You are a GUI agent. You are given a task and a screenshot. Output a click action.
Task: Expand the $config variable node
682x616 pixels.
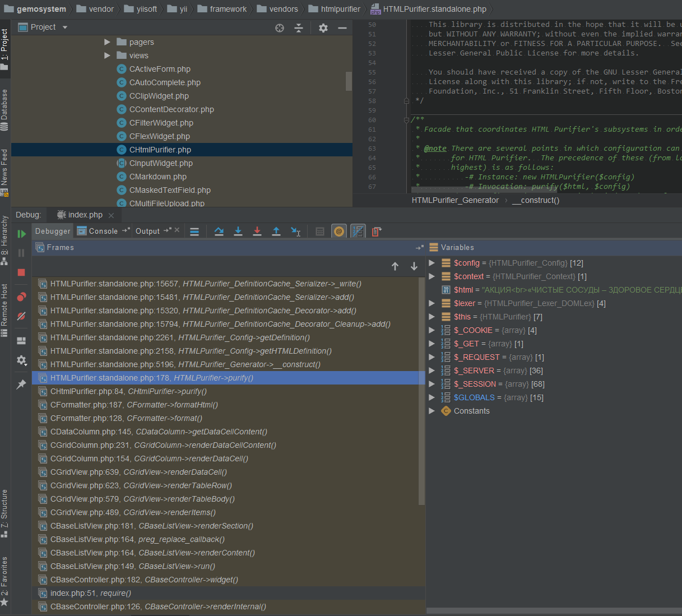(x=432, y=263)
